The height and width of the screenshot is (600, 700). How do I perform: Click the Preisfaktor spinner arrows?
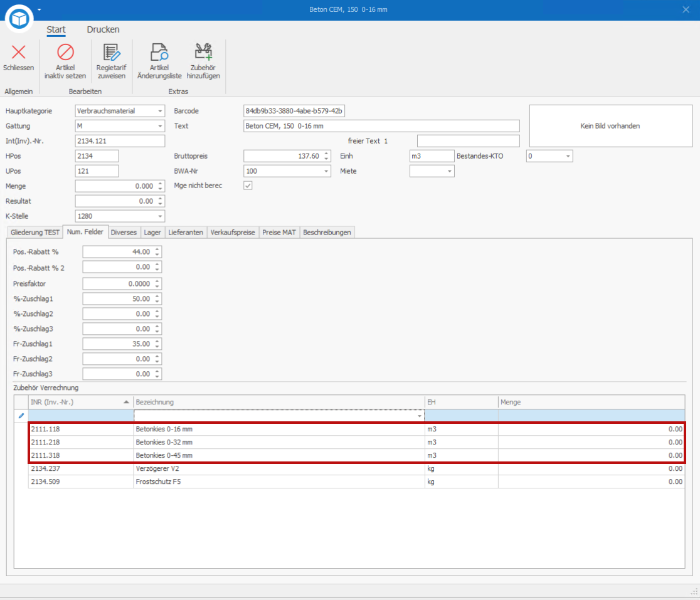coord(157,284)
